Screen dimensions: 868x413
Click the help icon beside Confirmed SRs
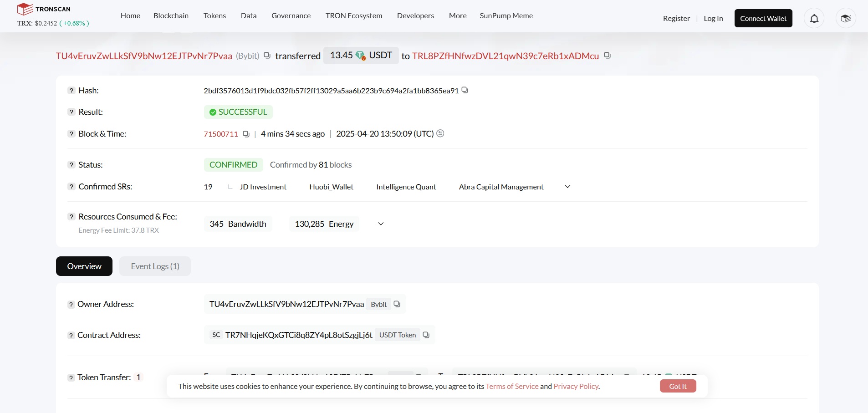[71, 187]
